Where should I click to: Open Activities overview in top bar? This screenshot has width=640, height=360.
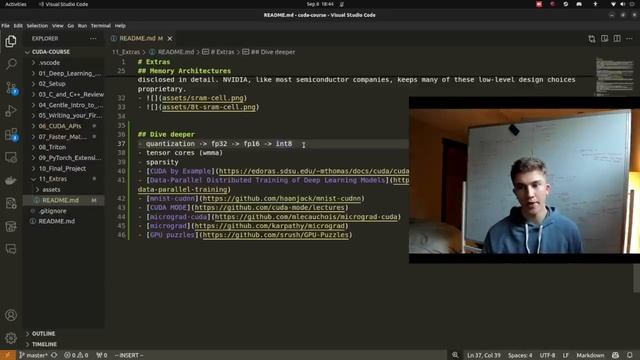pyautogui.click(x=16, y=4)
